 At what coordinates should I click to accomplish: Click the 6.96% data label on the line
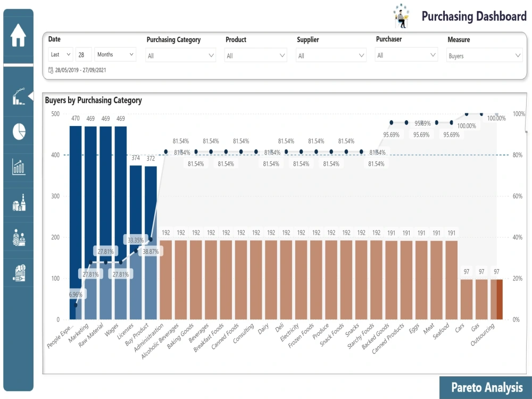coord(75,293)
